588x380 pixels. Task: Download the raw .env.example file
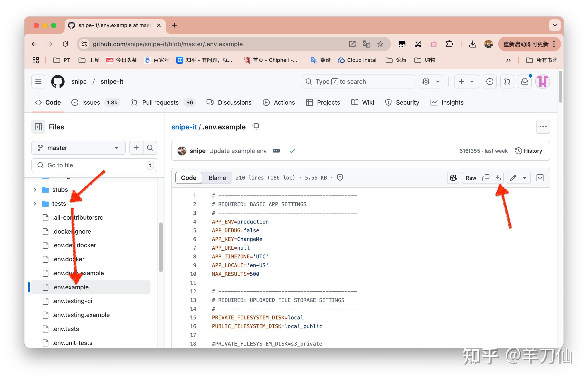[x=497, y=178]
